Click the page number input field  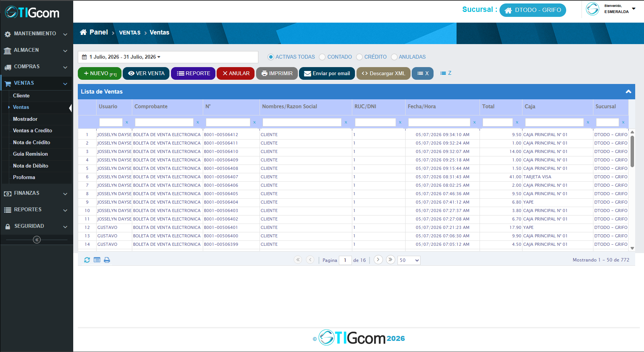tap(345, 260)
